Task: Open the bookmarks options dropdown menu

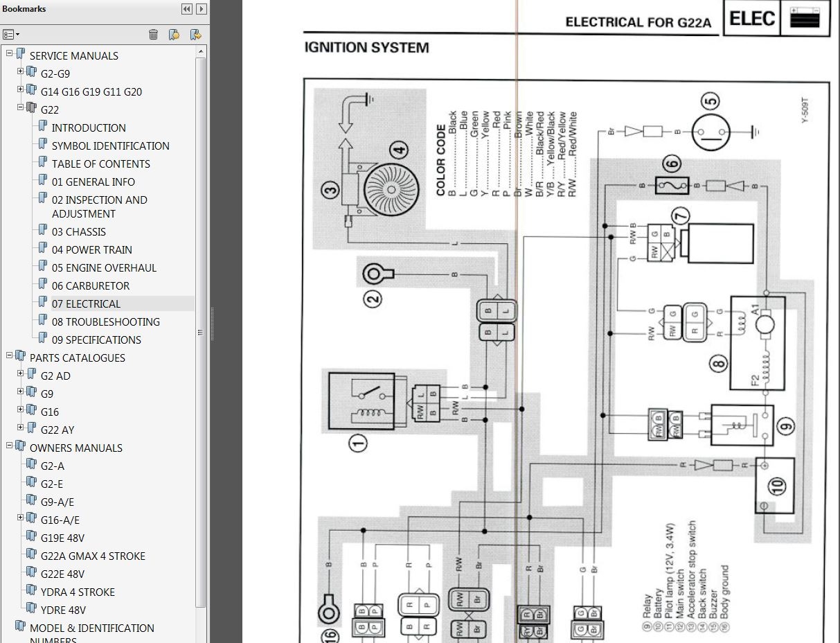Action: pyautogui.click(x=10, y=35)
